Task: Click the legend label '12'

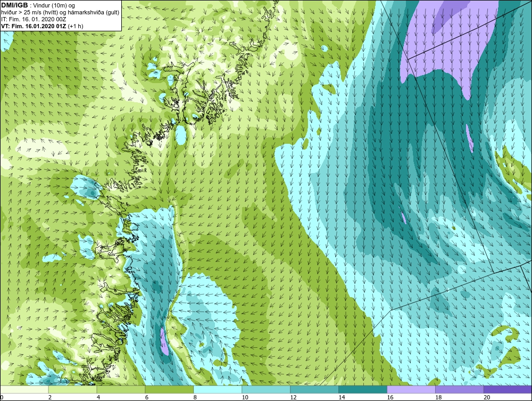Action: tap(293, 397)
